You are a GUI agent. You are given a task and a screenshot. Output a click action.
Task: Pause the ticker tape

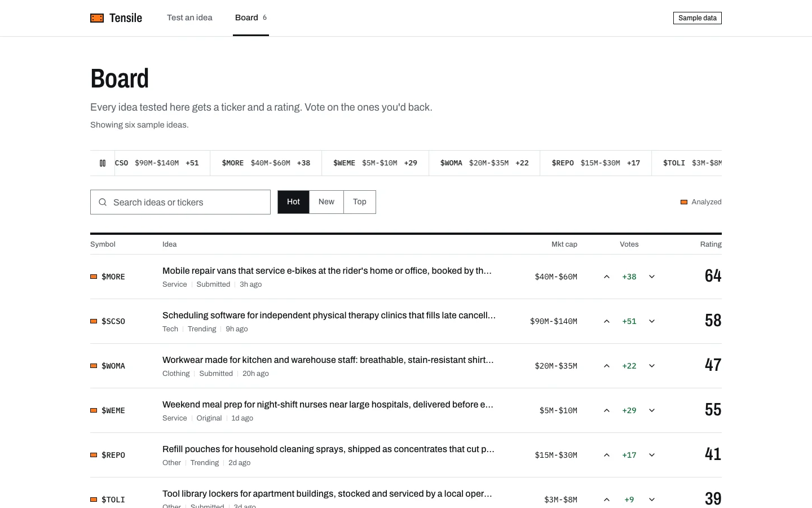(x=103, y=163)
